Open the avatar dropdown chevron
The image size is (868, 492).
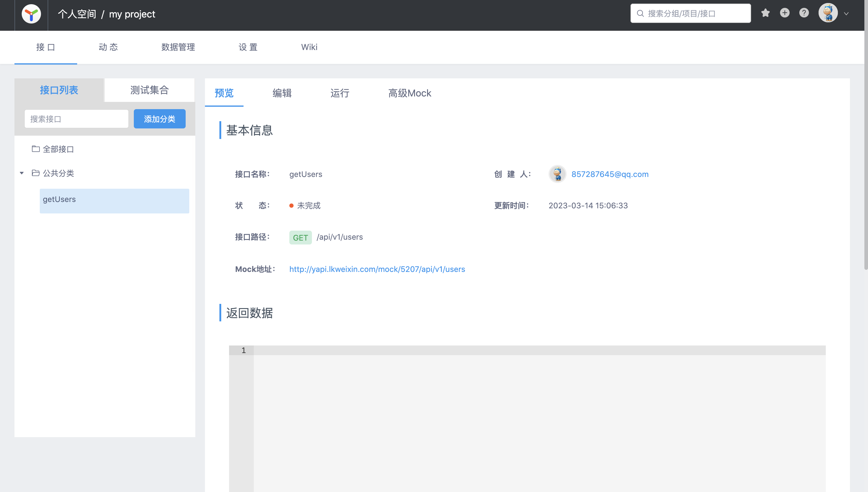(x=846, y=14)
